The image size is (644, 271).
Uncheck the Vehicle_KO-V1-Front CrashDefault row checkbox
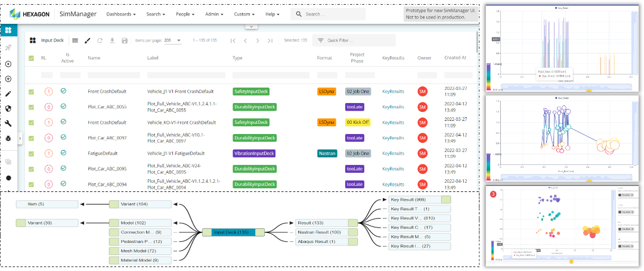tap(31, 123)
